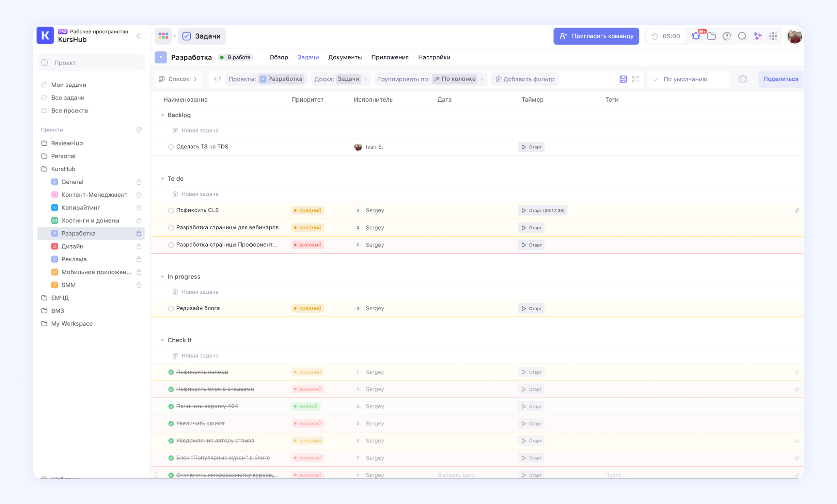Click the 'средний' priority badge on 'Пофиксить CLS'

(307, 210)
